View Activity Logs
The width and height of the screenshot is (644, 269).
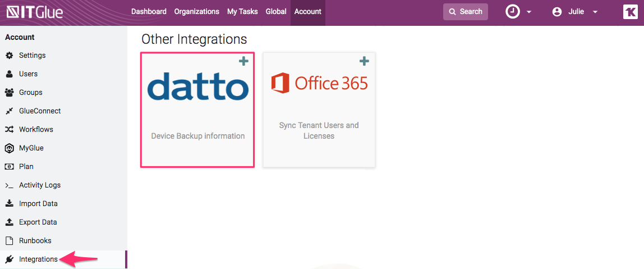coord(40,185)
